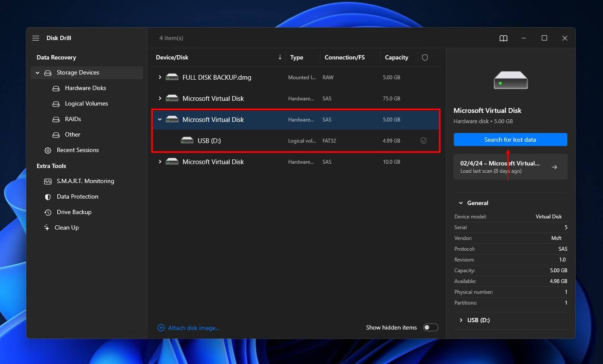Screen dimensions: 603x364
Task: Sort by Device/Disk column arrow
Action: (x=280, y=57)
